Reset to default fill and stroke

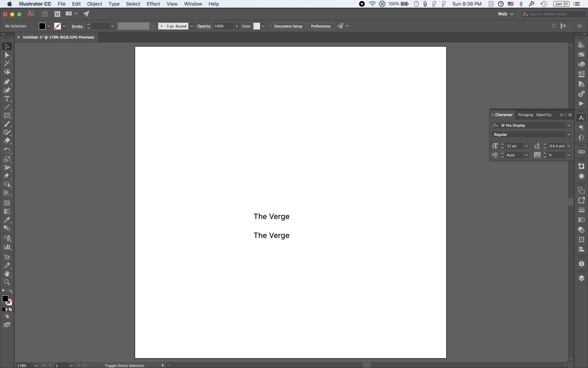click(4, 291)
